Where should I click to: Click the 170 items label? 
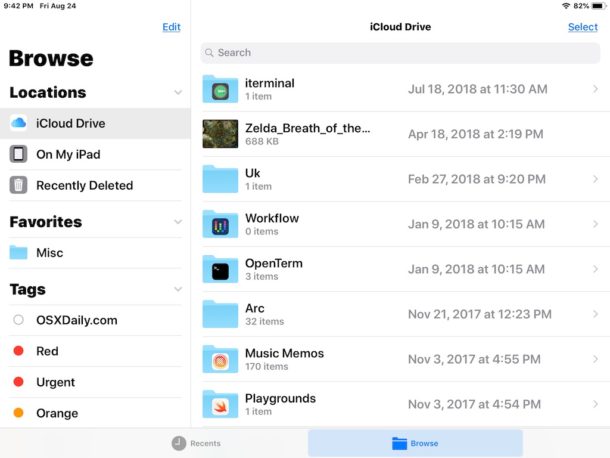click(266, 367)
